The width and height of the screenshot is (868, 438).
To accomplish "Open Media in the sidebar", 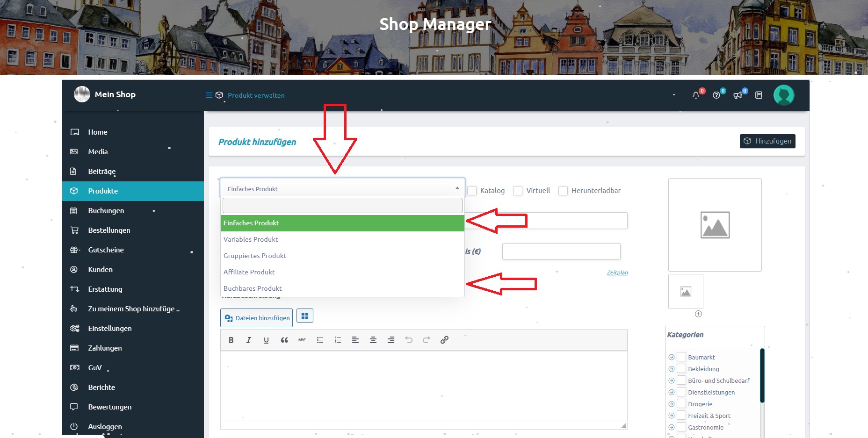I will click(x=133, y=152).
